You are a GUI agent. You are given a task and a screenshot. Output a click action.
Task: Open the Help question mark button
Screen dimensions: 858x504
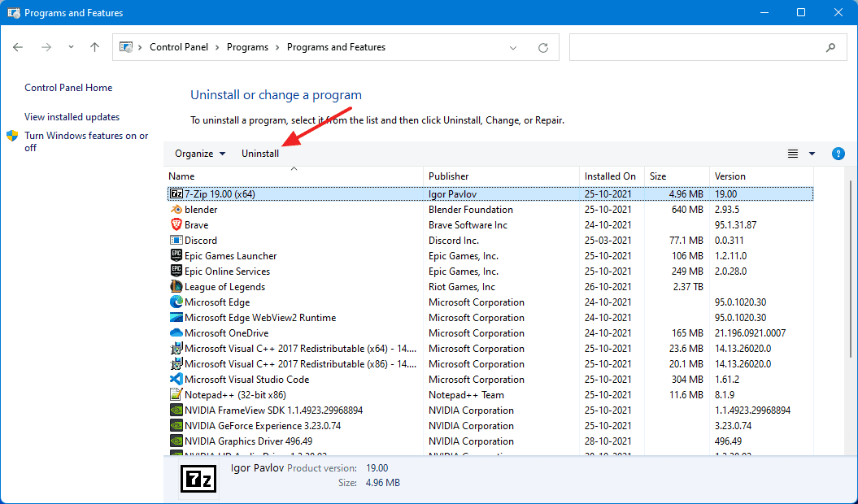(x=838, y=153)
